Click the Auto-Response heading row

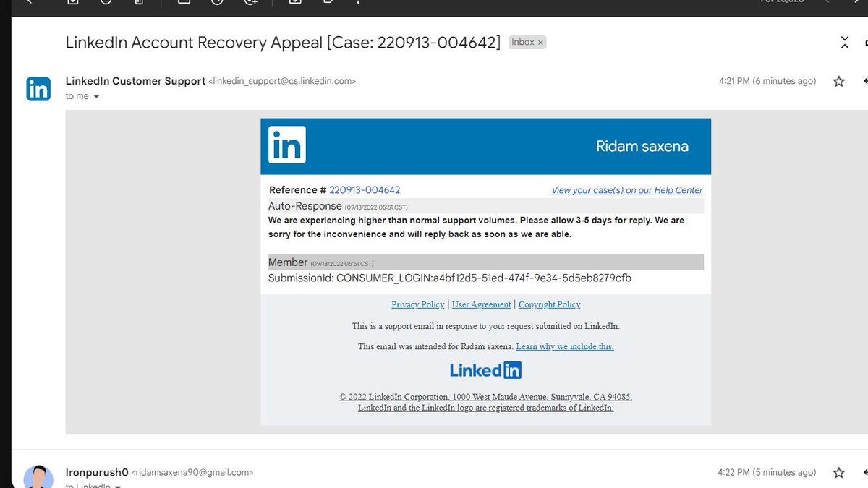click(485, 206)
